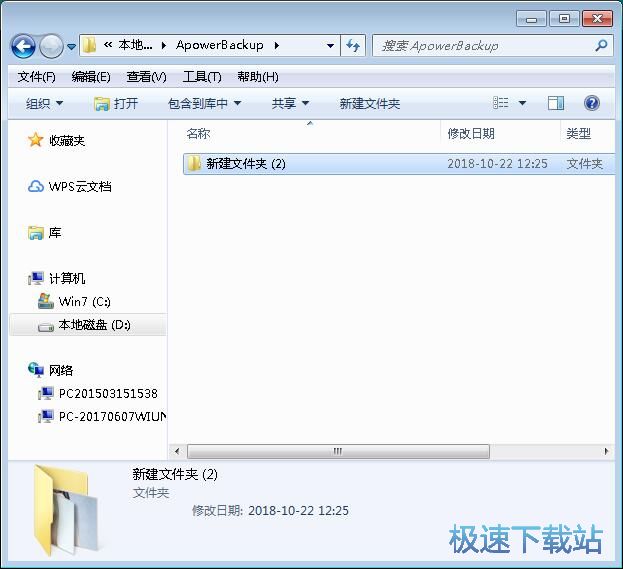Open the 组织 dropdown
Image resolution: width=623 pixels, height=569 pixels.
point(44,104)
